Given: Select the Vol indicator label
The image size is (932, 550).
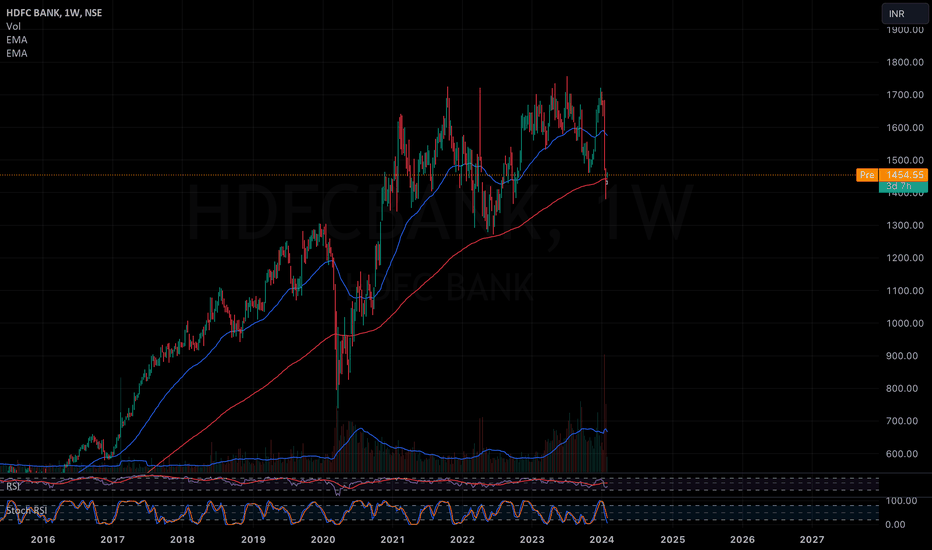Looking at the screenshot, I should click(13, 26).
